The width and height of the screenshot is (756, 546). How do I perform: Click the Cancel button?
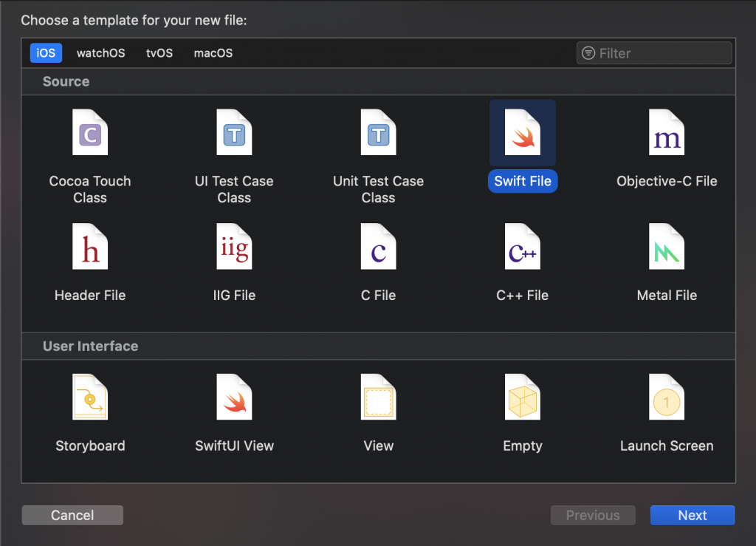tap(72, 515)
